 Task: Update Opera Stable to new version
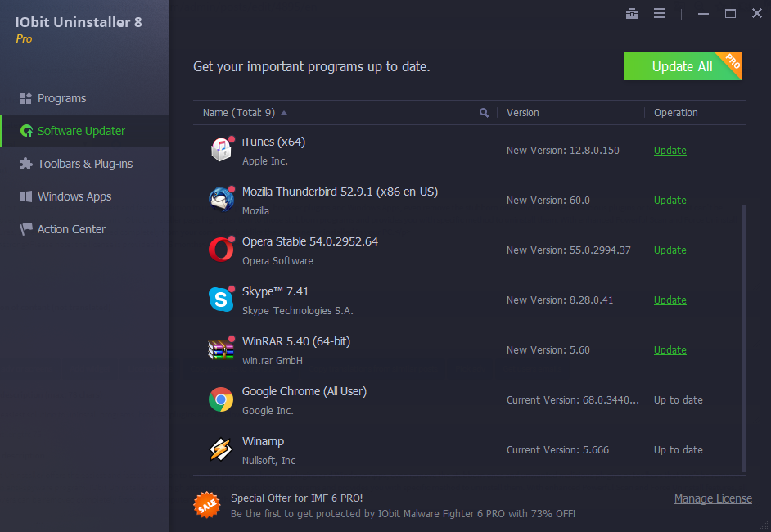670,250
